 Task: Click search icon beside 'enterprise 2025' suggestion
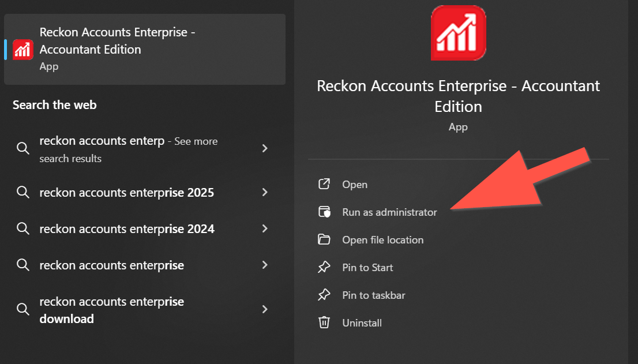point(23,192)
